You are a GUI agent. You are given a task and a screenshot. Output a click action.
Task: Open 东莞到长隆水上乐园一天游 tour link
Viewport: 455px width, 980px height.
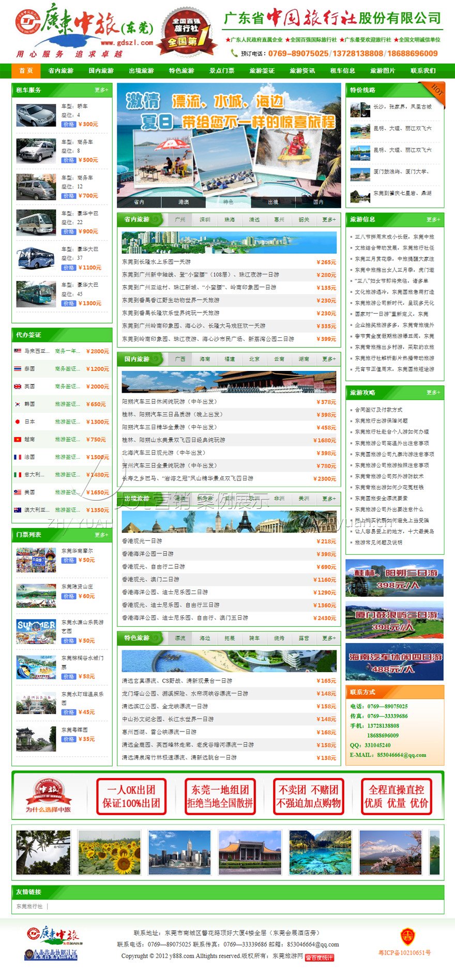156,262
